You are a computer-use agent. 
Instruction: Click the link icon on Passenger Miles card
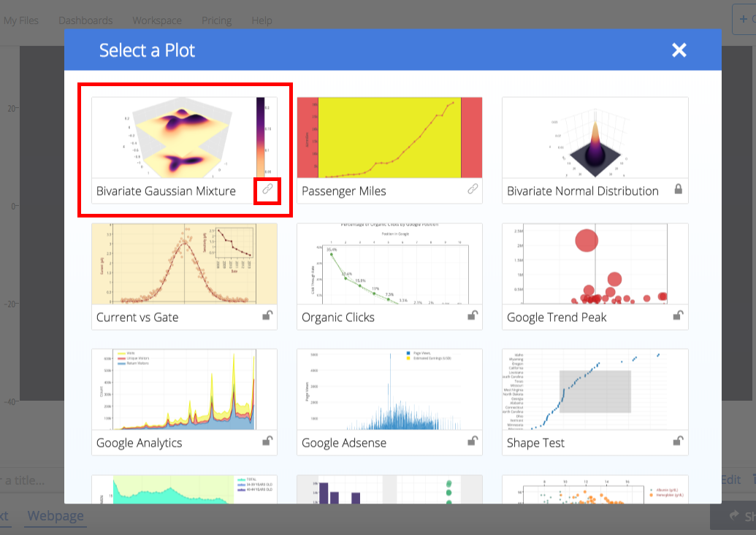[x=473, y=190]
